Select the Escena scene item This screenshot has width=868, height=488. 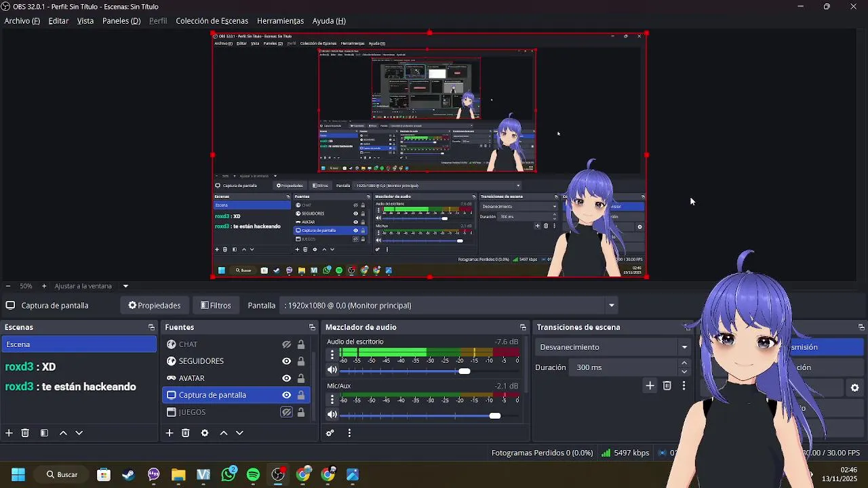click(x=79, y=344)
